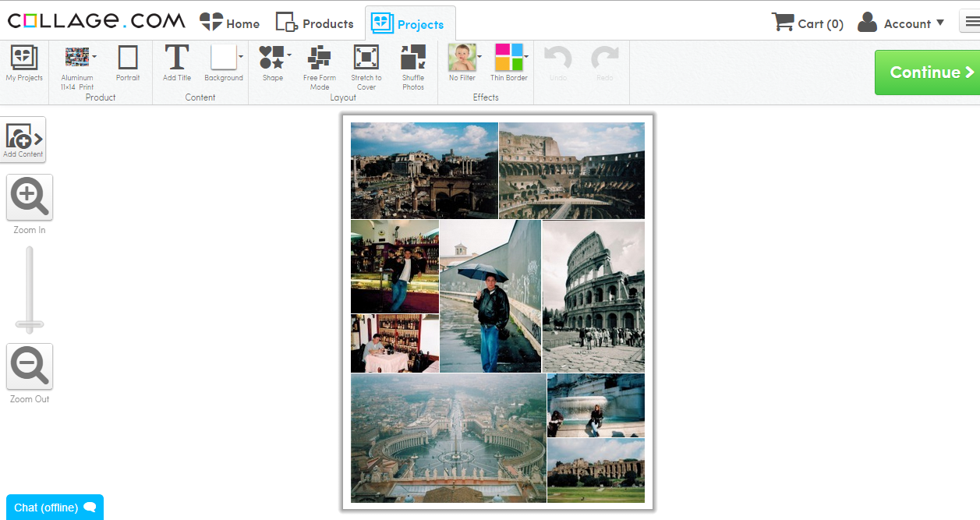Click the Continue button
This screenshot has height=520, width=980.
click(x=928, y=73)
